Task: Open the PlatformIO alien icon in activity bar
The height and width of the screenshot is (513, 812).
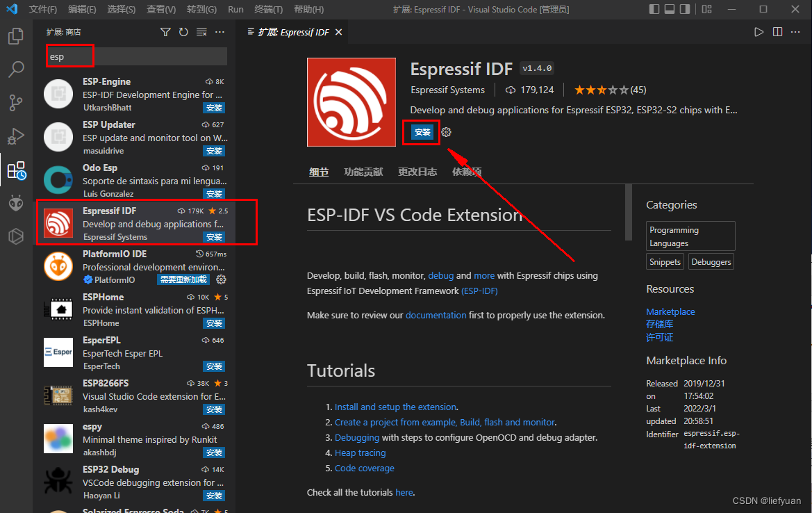Action: click(16, 203)
